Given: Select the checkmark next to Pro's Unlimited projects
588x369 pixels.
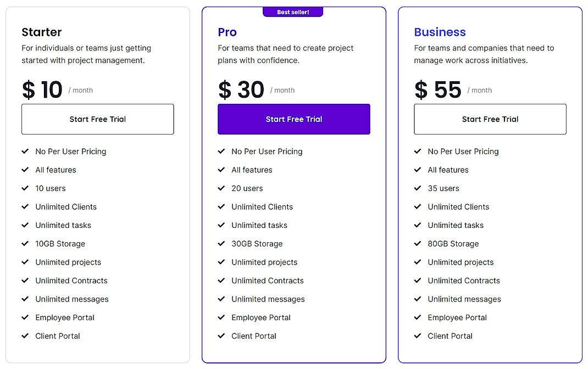Looking at the screenshot, I should (221, 262).
